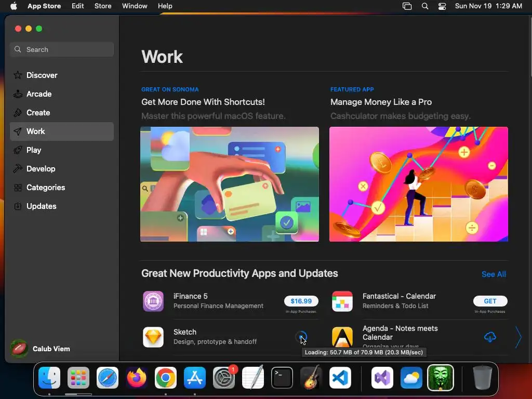This screenshot has height=399, width=532.
Task: Redownload Agenda via the cloud icon
Action: click(490, 337)
